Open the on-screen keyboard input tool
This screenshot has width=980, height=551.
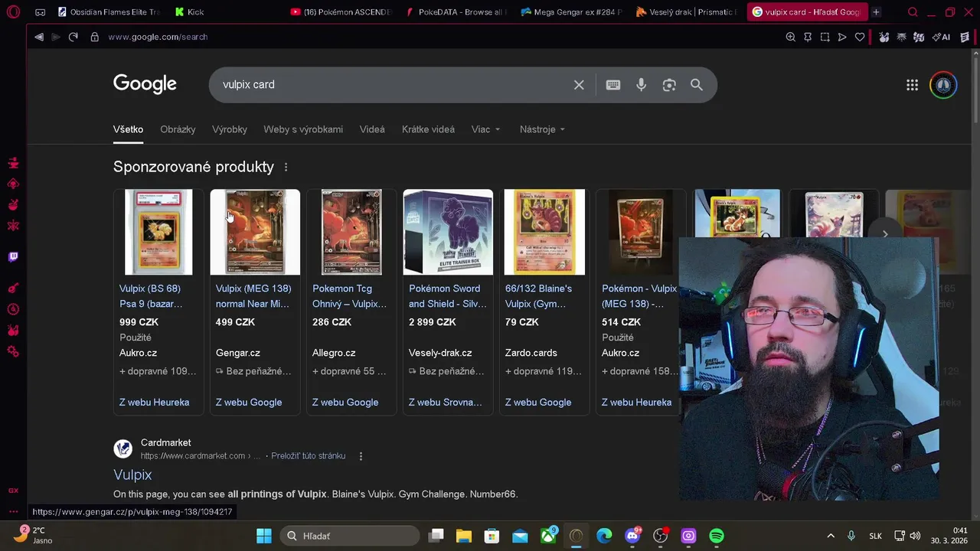pyautogui.click(x=613, y=85)
